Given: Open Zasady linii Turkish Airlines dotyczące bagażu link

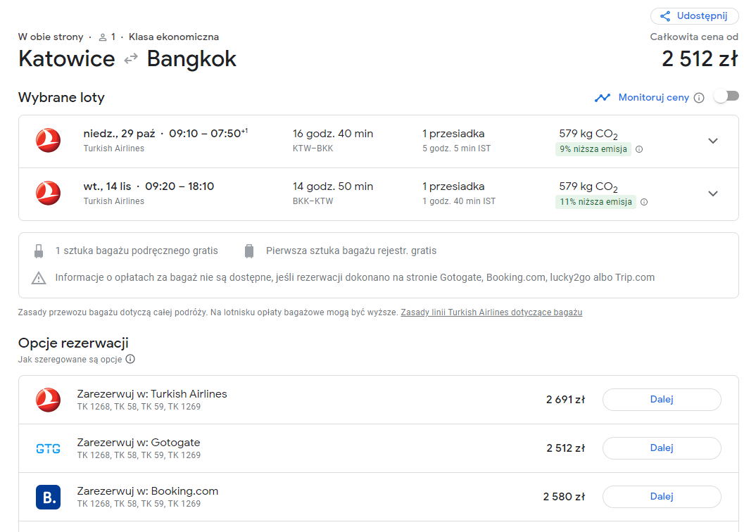Looking at the screenshot, I should [491, 312].
